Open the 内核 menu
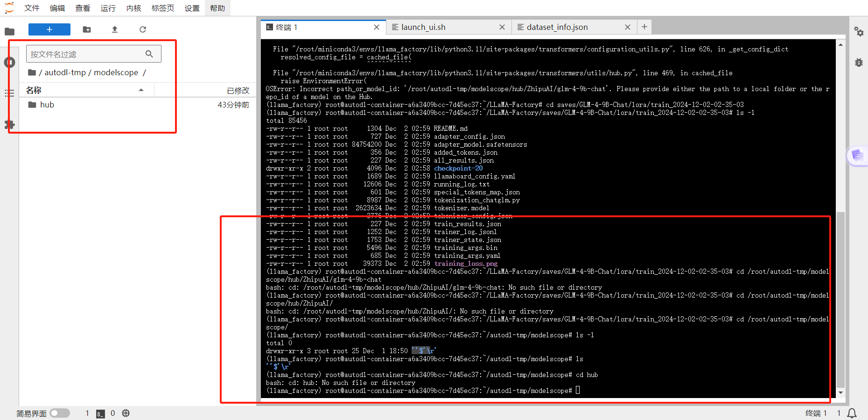The height and width of the screenshot is (420, 868). (x=133, y=8)
